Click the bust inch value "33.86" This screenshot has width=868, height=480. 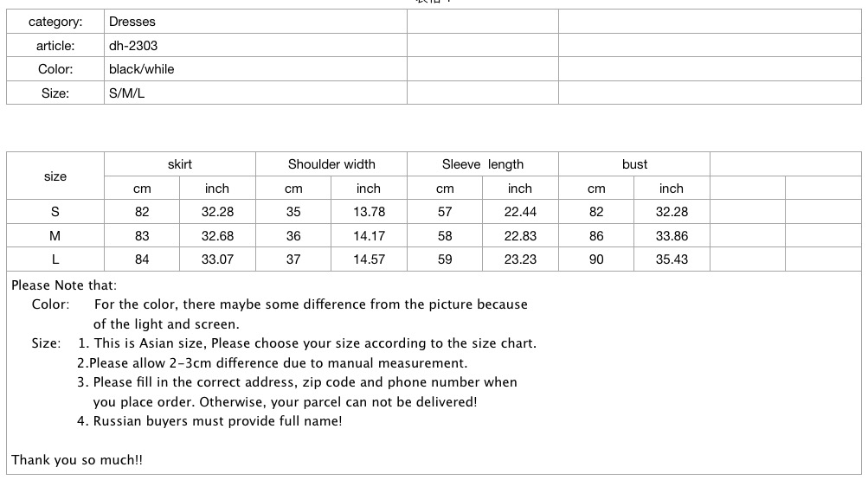coord(672,235)
